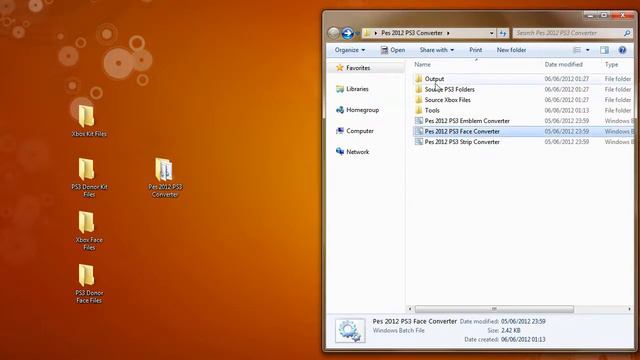Click the Tools folder name text

point(432,111)
